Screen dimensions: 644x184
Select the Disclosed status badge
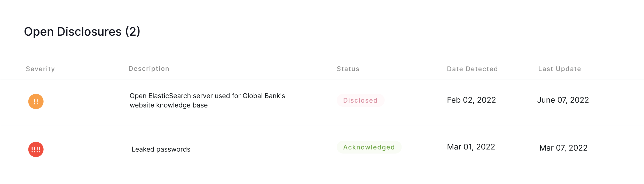pos(360,101)
